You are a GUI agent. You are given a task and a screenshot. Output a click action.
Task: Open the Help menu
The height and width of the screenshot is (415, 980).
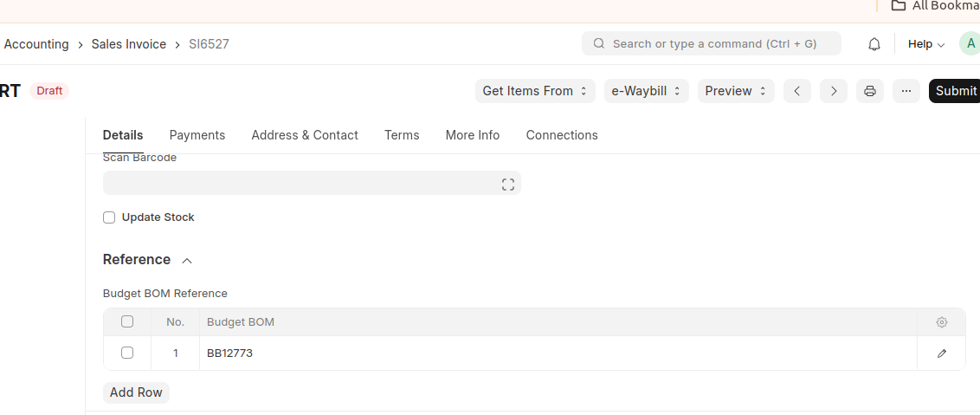pyautogui.click(x=925, y=44)
